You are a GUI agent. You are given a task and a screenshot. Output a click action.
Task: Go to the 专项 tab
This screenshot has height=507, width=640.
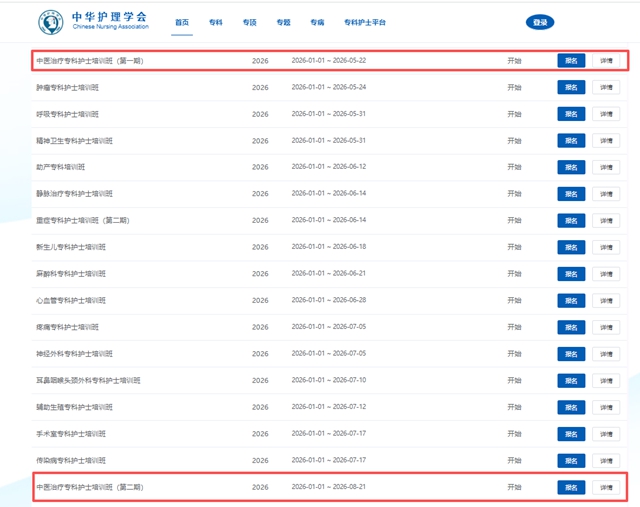(x=249, y=22)
